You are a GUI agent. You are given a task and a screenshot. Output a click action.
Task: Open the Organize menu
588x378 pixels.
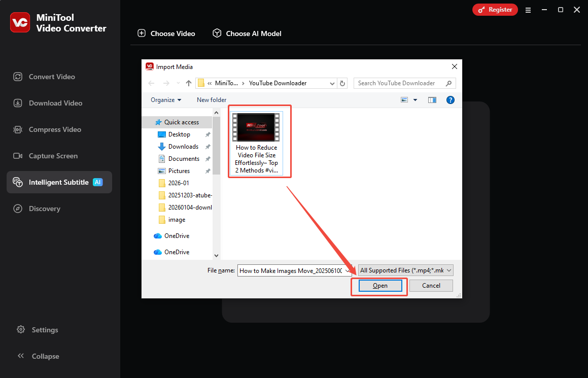pyautogui.click(x=164, y=100)
